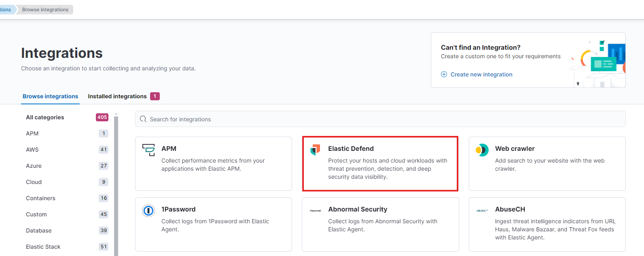
Task: Click the 1Password logo icon
Action: pyautogui.click(x=148, y=210)
